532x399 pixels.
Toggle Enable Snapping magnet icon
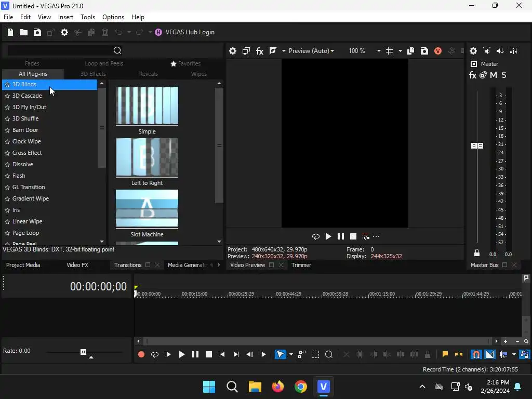(476, 354)
